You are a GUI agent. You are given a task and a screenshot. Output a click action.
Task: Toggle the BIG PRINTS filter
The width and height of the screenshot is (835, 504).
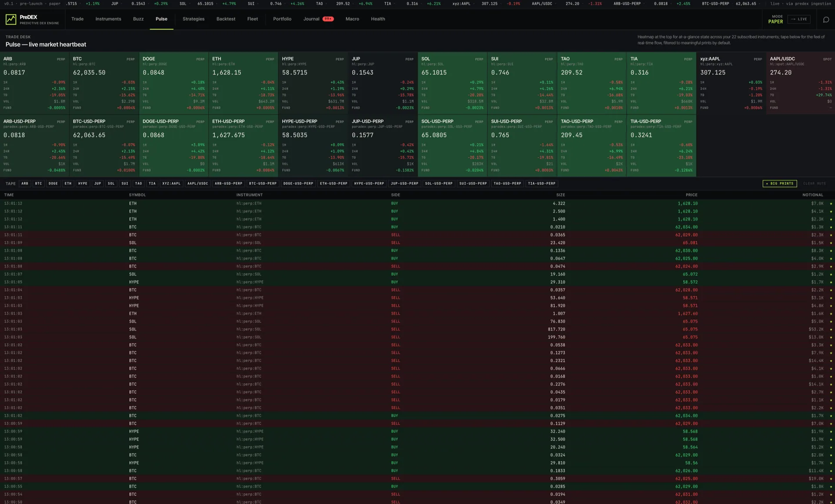click(780, 183)
